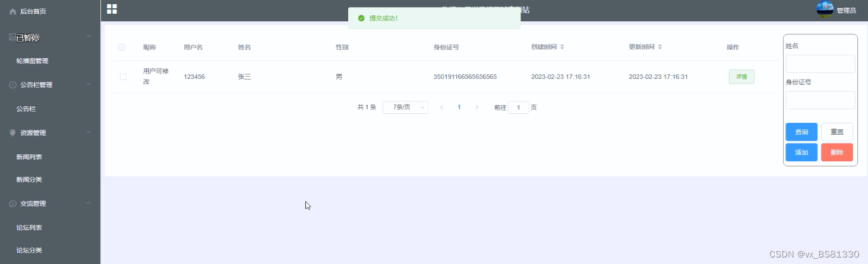This screenshot has width=868, height=264.
Task: Open the 7条/页 page size dropdown
Action: point(405,107)
